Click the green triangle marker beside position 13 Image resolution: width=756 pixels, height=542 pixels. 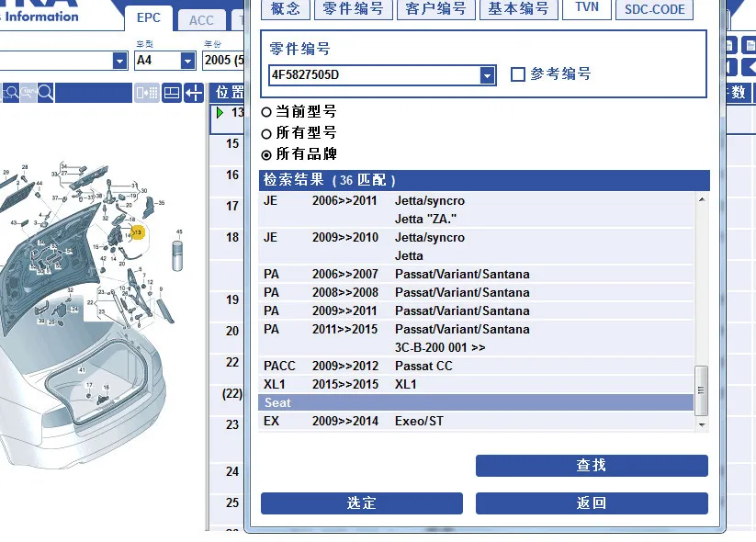click(220, 113)
